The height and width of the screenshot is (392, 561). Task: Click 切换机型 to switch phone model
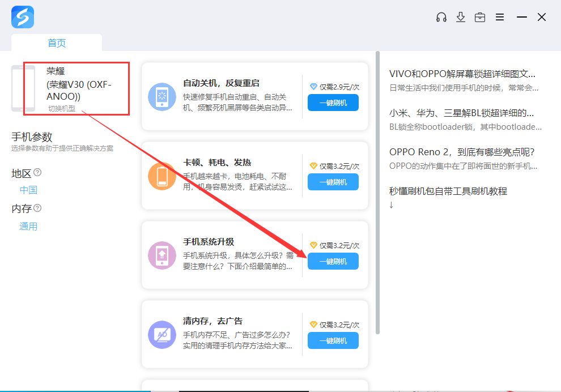pos(62,108)
